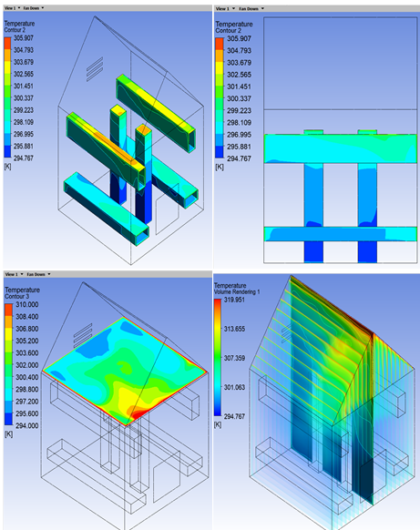Click the 295.600 value in Contour 3 legend
The height and width of the screenshot is (530, 420).
pos(27,413)
